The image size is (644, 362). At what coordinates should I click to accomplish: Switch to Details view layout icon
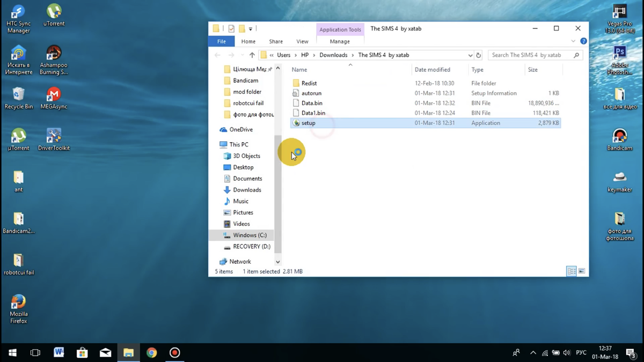572,271
